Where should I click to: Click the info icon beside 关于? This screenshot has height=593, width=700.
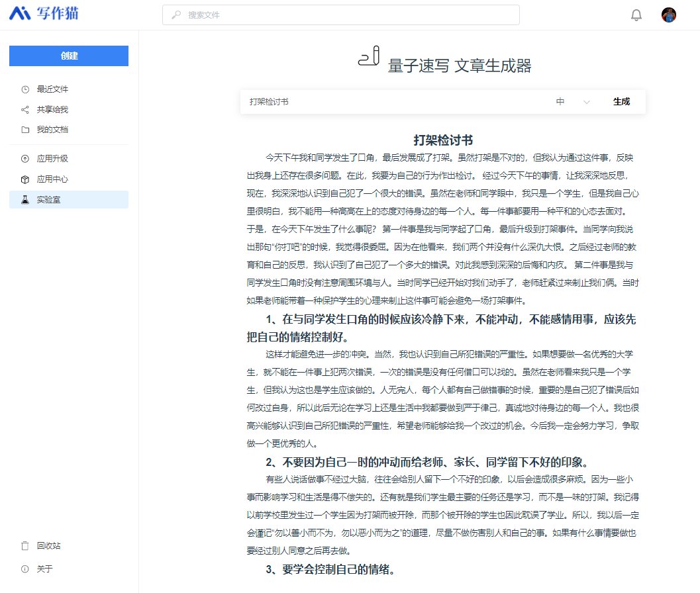point(25,569)
